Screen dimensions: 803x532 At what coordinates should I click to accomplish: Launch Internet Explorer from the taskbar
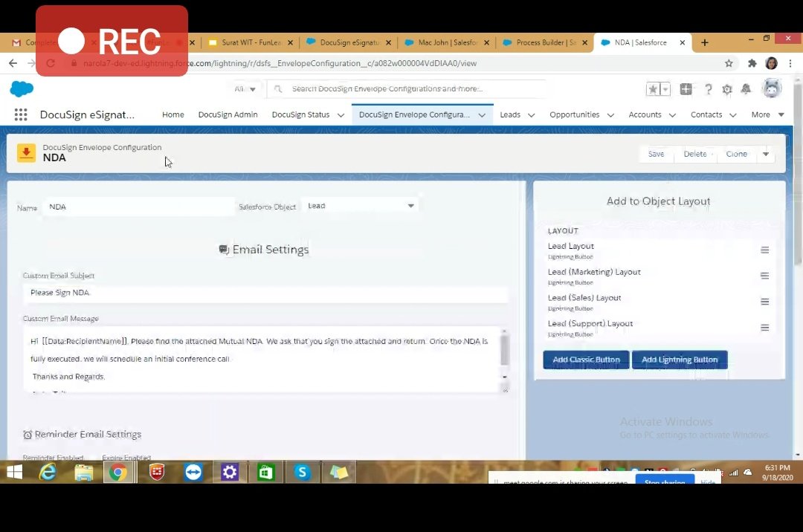click(x=48, y=472)
